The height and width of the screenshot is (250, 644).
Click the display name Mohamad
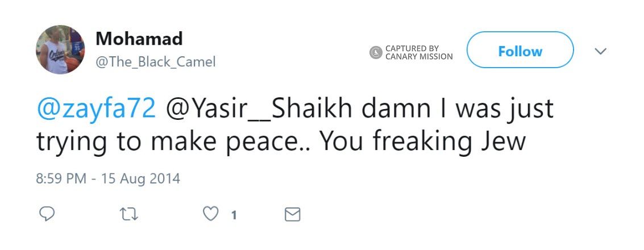[139, 39]
